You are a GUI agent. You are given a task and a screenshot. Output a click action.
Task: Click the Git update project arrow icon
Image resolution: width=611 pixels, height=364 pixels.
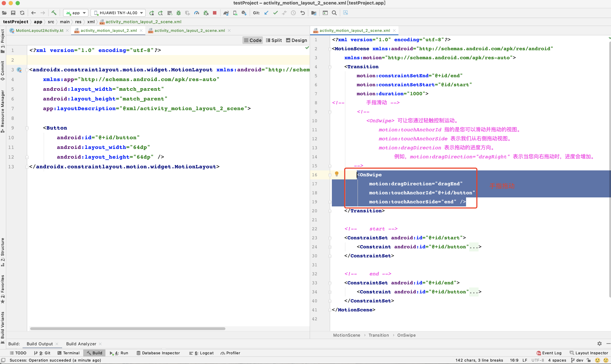click(x=266, y=13)
